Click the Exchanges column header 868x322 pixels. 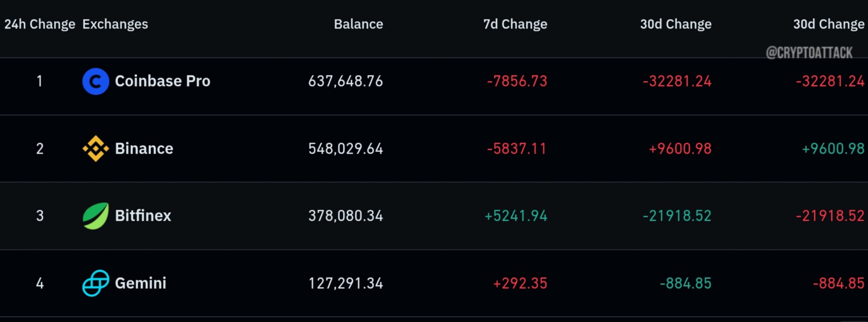point(115,24)
